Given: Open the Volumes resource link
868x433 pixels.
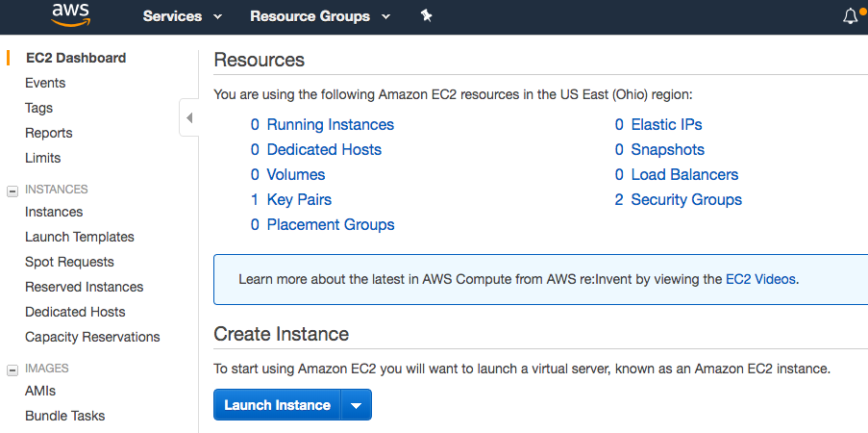Looking at the screenshot, I should coord(296,174).
